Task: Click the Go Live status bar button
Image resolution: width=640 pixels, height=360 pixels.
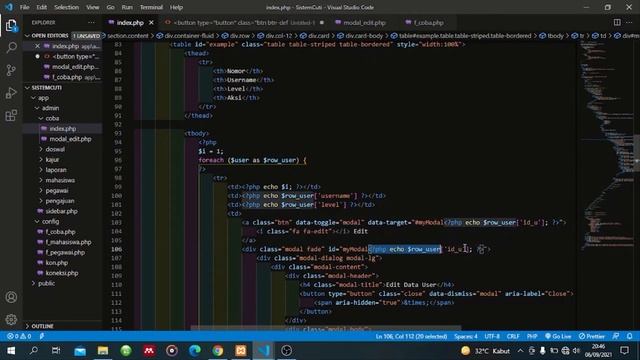Action: pos(558,336)
